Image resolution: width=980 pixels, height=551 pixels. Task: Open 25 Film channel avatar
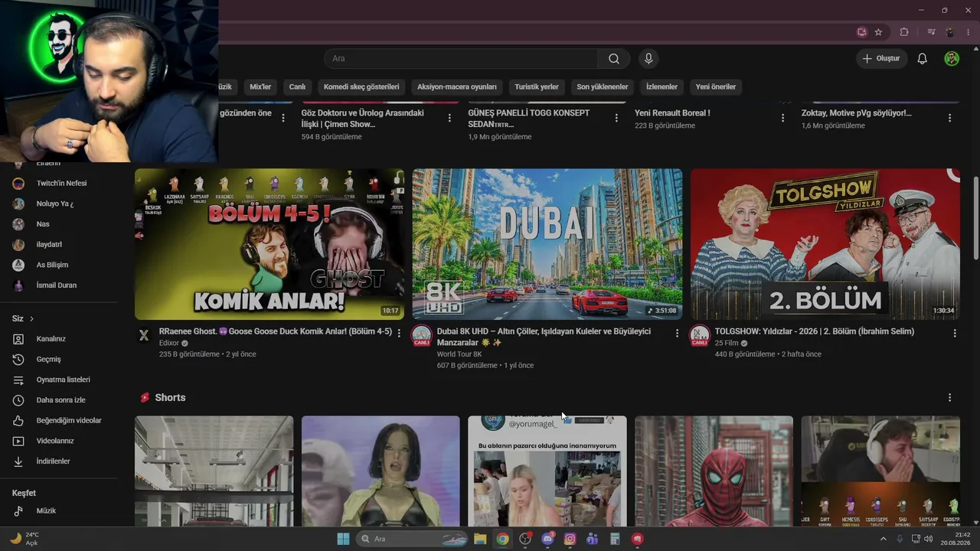(x=700, y=335)
